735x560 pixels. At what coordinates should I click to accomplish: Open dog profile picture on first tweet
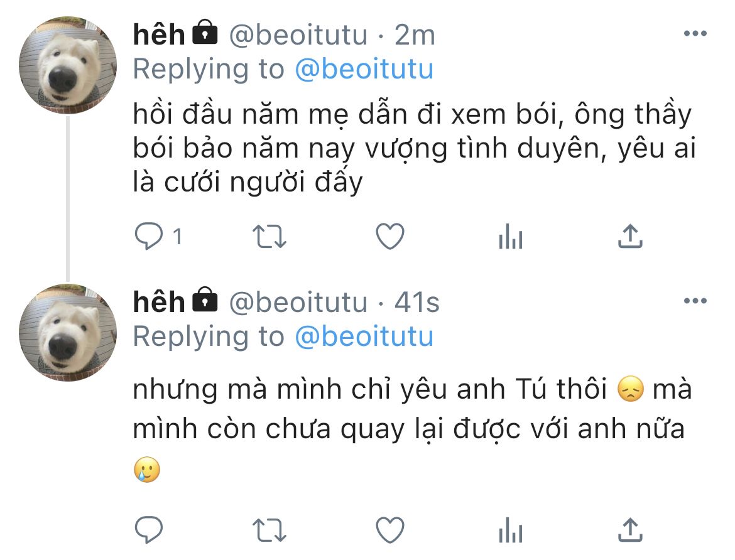[67, 65]
